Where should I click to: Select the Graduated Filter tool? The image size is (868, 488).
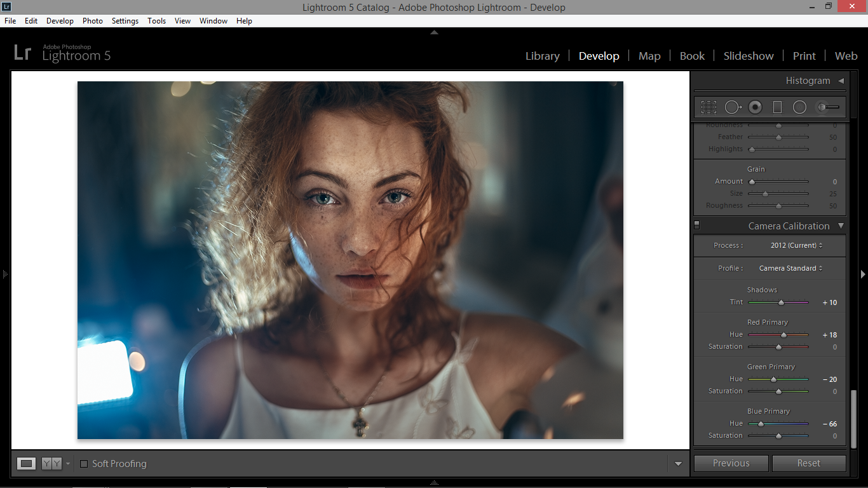[777, 107]
